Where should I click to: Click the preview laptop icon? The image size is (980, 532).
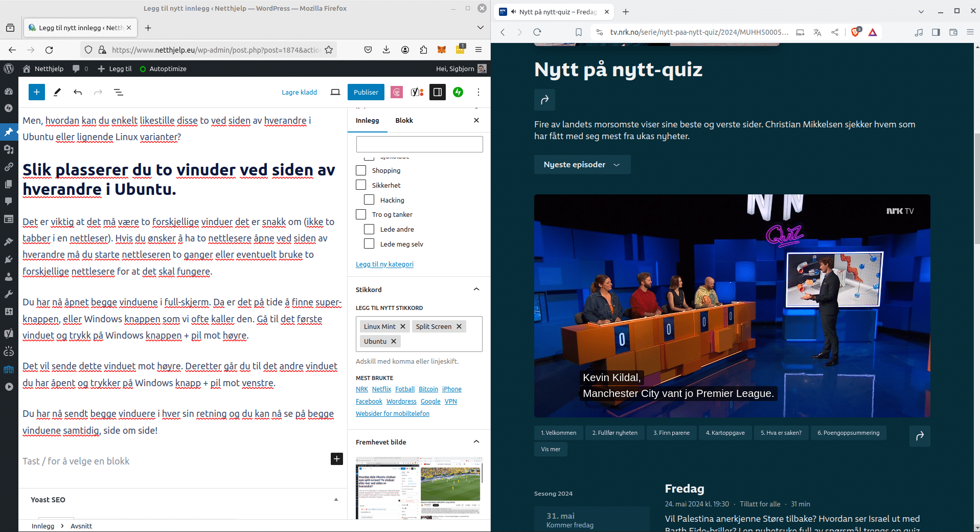(335, 92)
